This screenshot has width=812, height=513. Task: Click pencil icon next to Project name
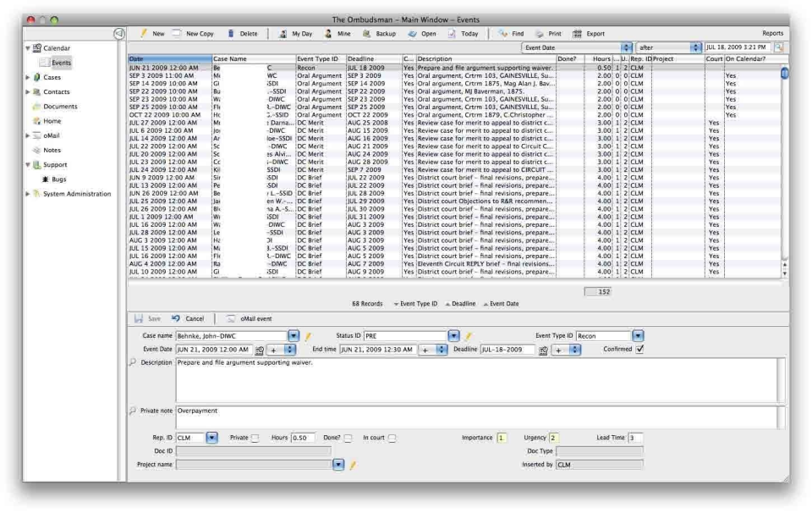click(x=353, y=466)
